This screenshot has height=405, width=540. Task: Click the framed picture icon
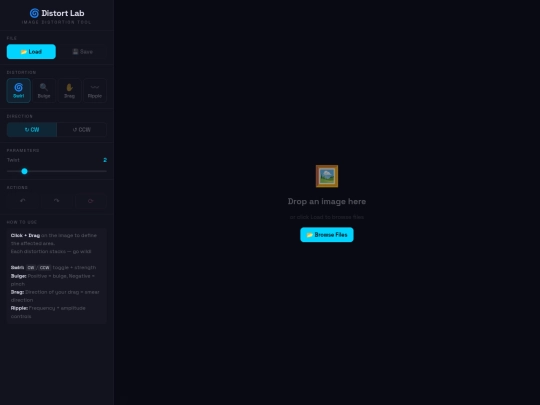[x=327, y=176]
